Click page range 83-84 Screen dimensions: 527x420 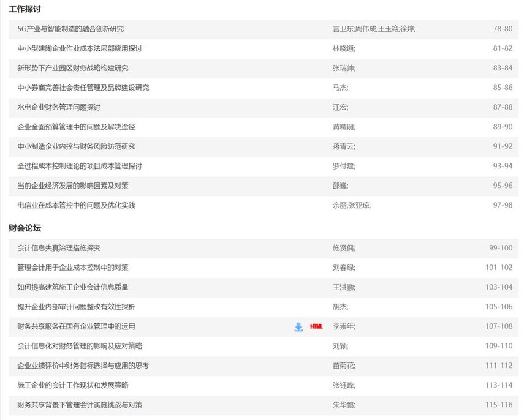click(503, 68)
